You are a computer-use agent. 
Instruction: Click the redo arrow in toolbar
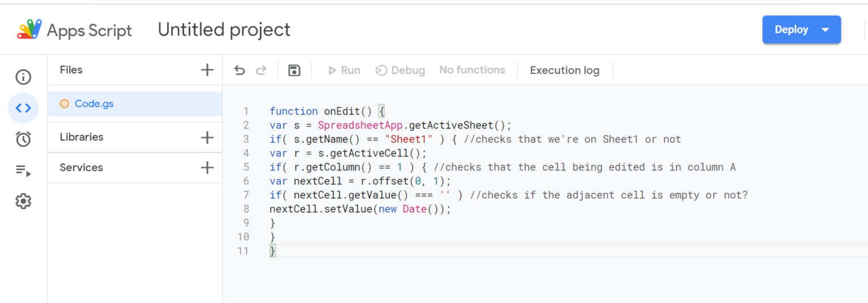261,70
